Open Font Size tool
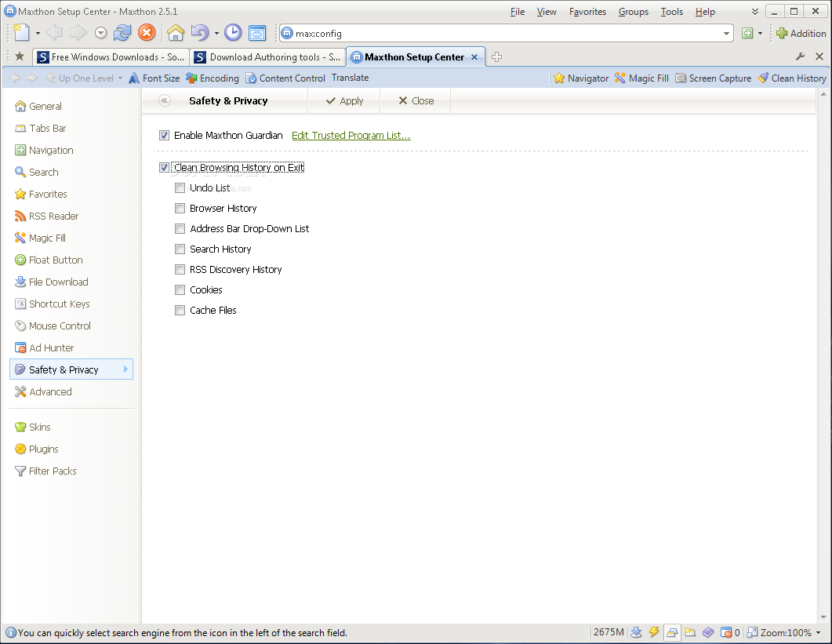This screenshot has height=644, width=832. pyautogui.click(x=154, y=78)
